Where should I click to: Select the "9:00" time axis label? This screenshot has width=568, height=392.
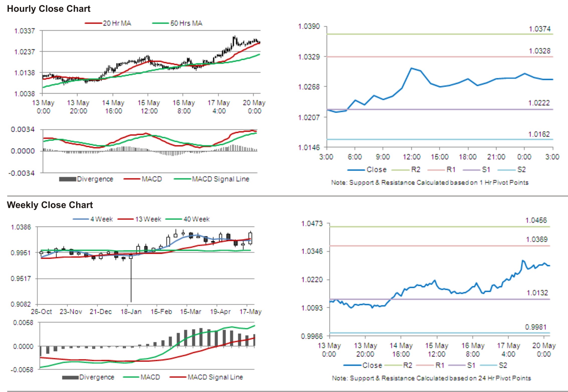pos(383,157)
